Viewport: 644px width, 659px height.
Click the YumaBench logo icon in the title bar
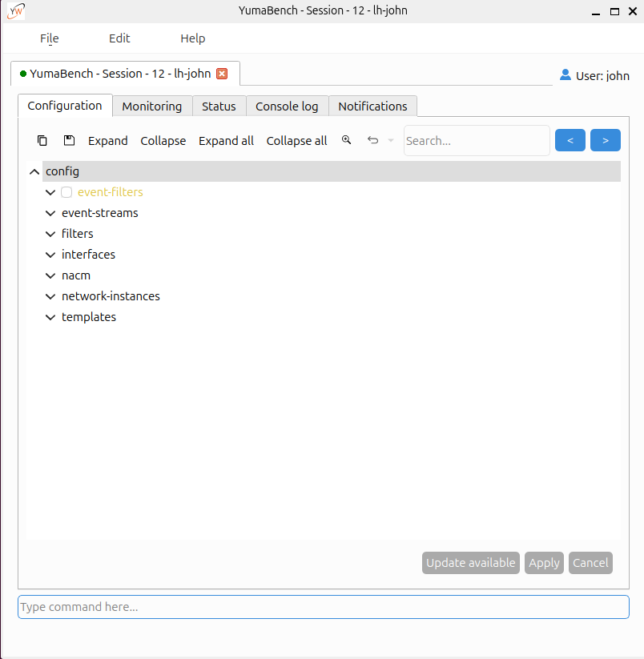coord(16,11)
